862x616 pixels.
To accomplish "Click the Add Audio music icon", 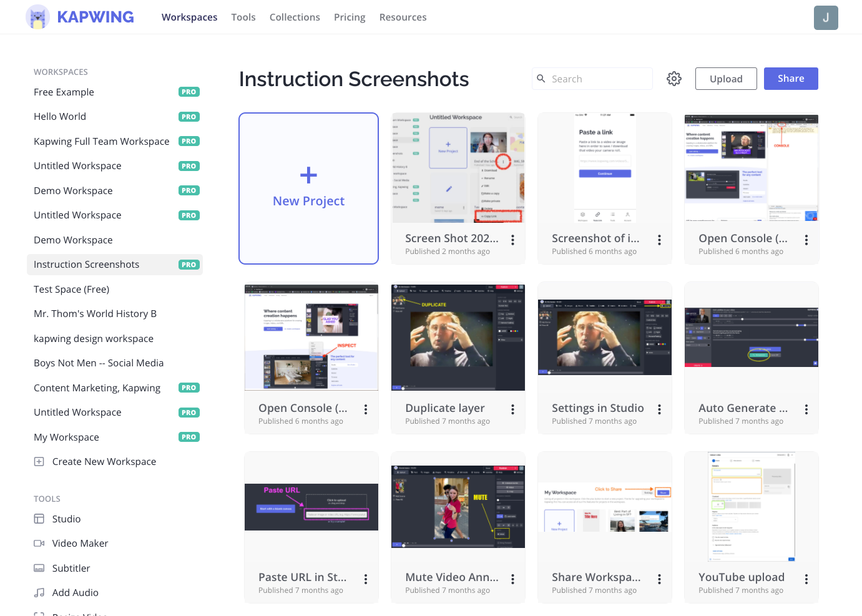I will coord(39,593).
